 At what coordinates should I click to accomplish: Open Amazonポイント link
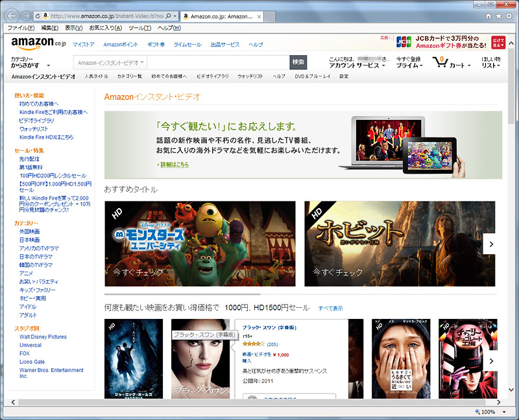(121, 45)
